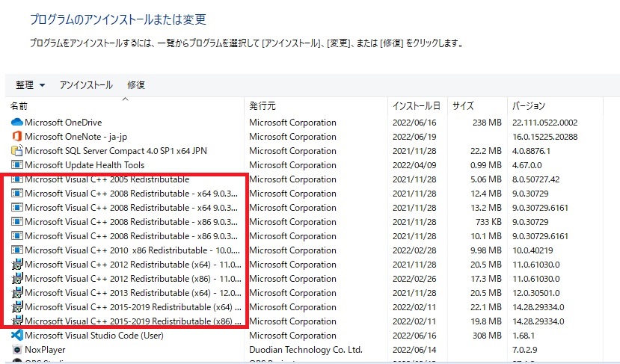This screenshot has height=364, width=620.
Task: Click version 16.0.15225.20288
Action: (545, 136)
